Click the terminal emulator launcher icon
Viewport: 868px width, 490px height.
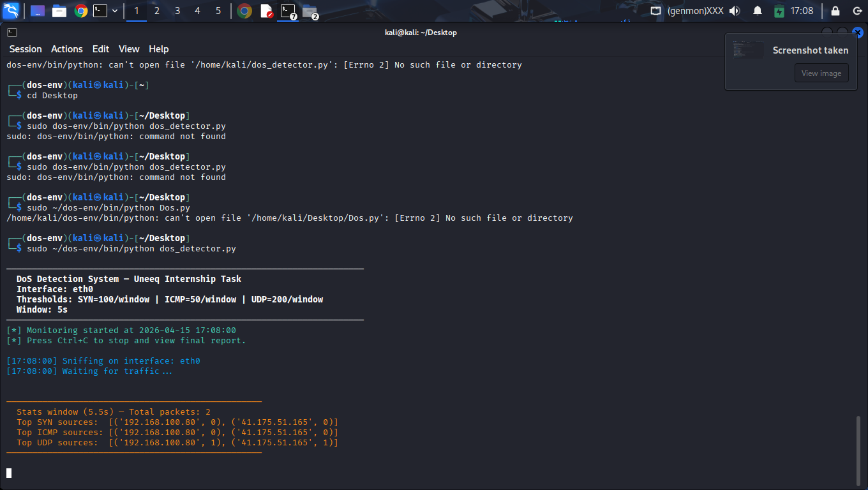point(100,11)
